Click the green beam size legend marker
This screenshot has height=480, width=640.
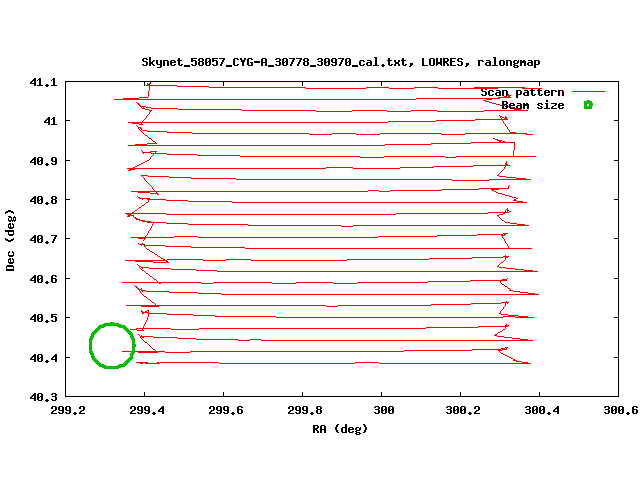tap(588, 105)
